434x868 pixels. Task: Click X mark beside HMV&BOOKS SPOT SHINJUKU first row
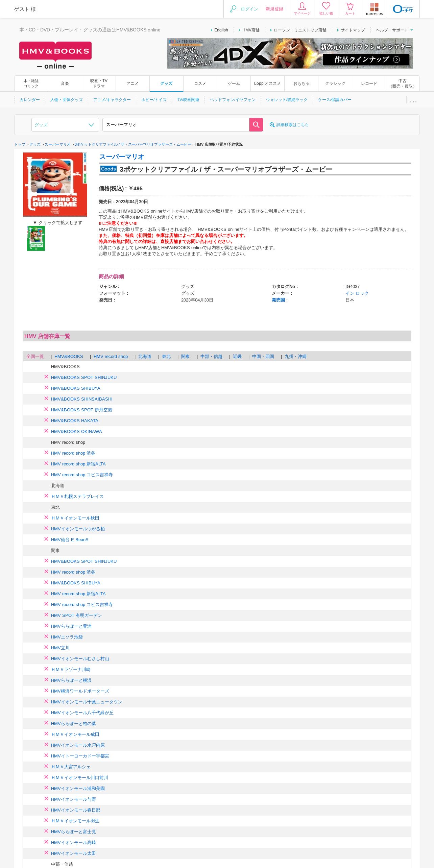46,377
